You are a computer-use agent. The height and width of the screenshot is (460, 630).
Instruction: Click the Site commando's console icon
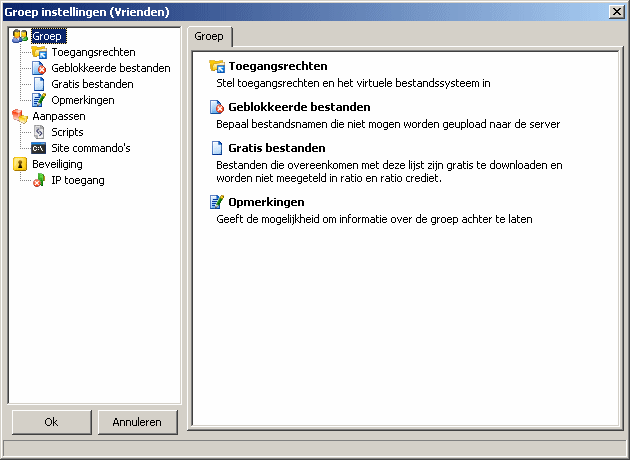pos(39,148)
